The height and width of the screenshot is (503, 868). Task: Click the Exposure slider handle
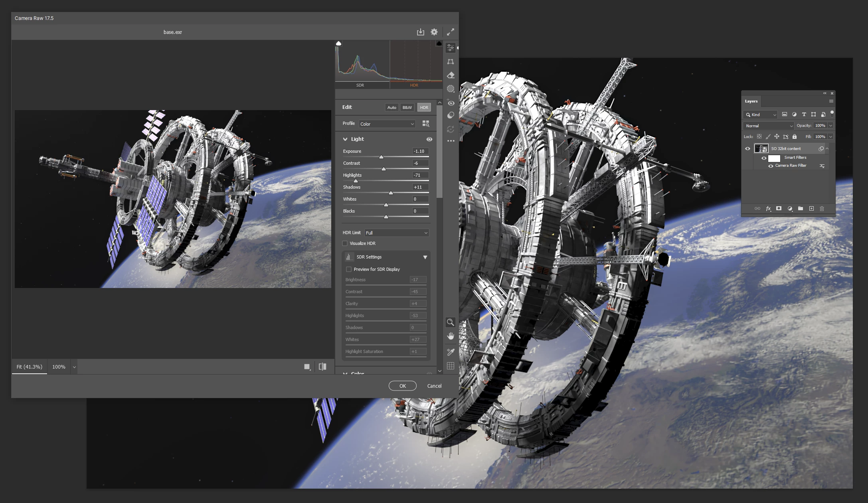381,157
